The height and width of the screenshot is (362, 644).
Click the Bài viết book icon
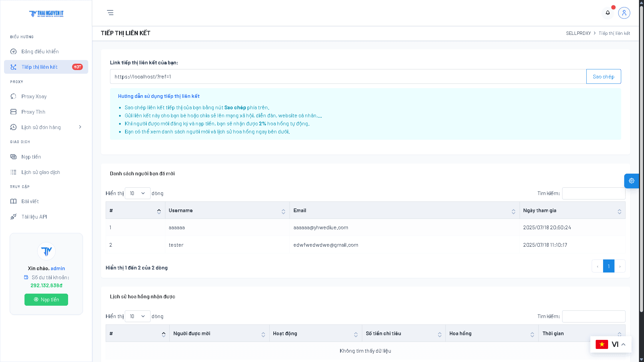[13, 201]
